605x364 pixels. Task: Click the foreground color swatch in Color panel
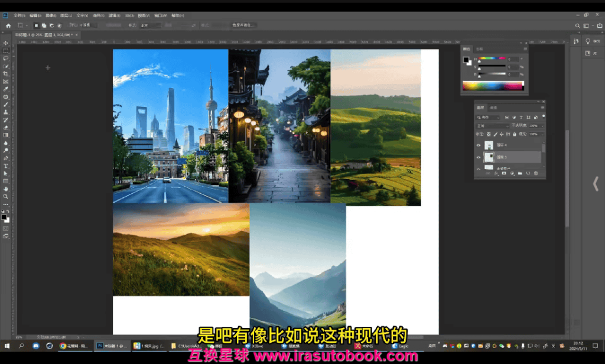tap(466, 60)
